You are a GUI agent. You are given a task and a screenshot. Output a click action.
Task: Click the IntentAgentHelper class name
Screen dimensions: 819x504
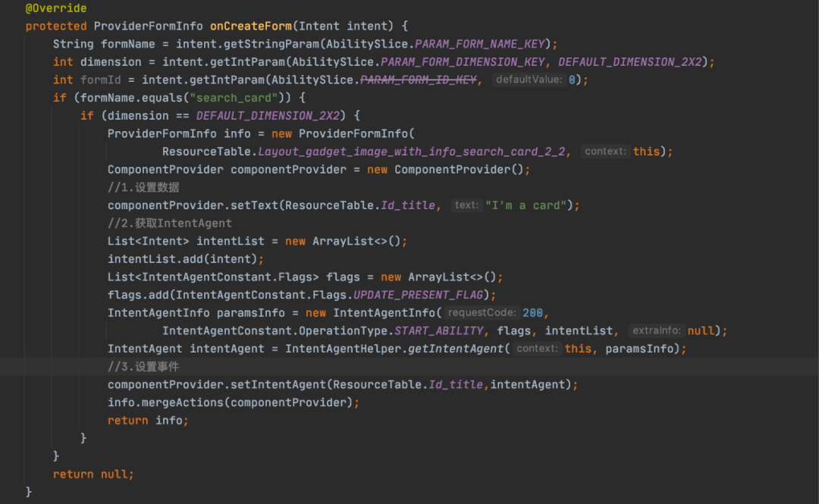pyautogui.click(x=344, y=349)
